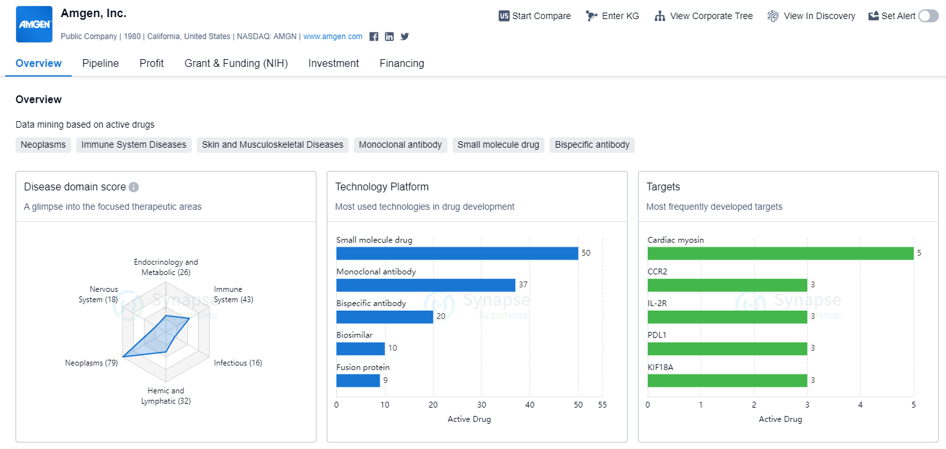Select the Neoplasms tag
Screen dimensions: 946x449
pos(43,145)
